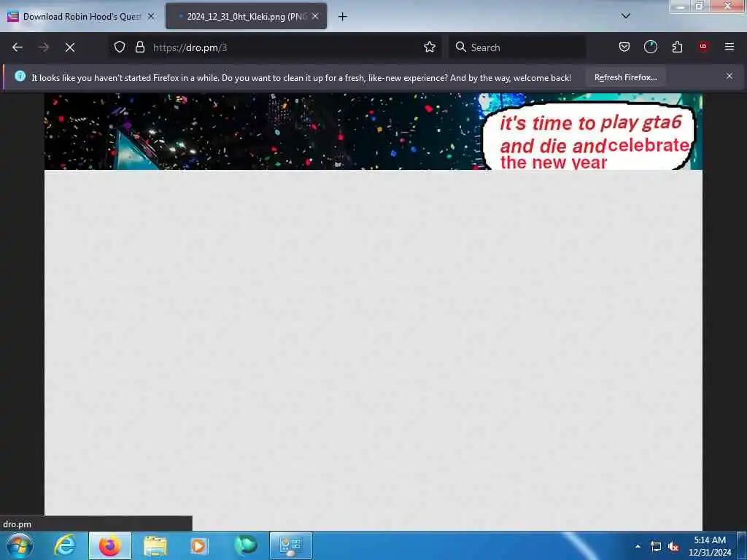
Task: Click Show desktop strip beside clock
Action: [x=742, y=545]
